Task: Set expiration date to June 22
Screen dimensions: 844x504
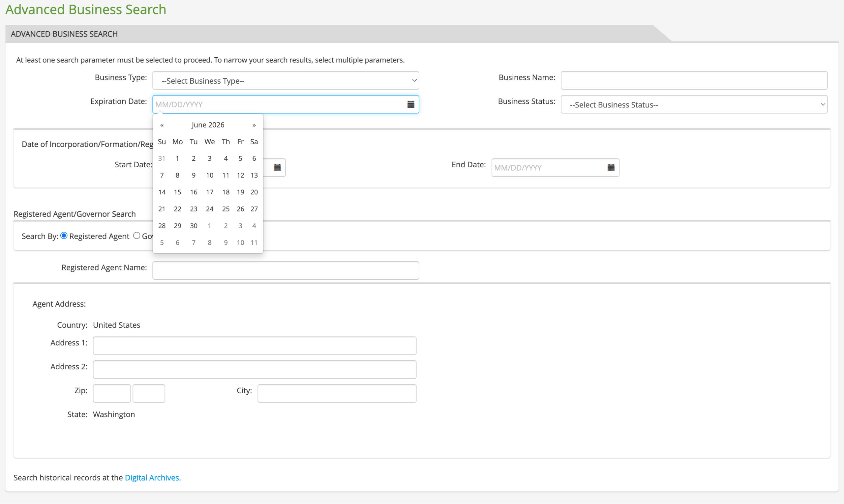Action: pos(177,209)
